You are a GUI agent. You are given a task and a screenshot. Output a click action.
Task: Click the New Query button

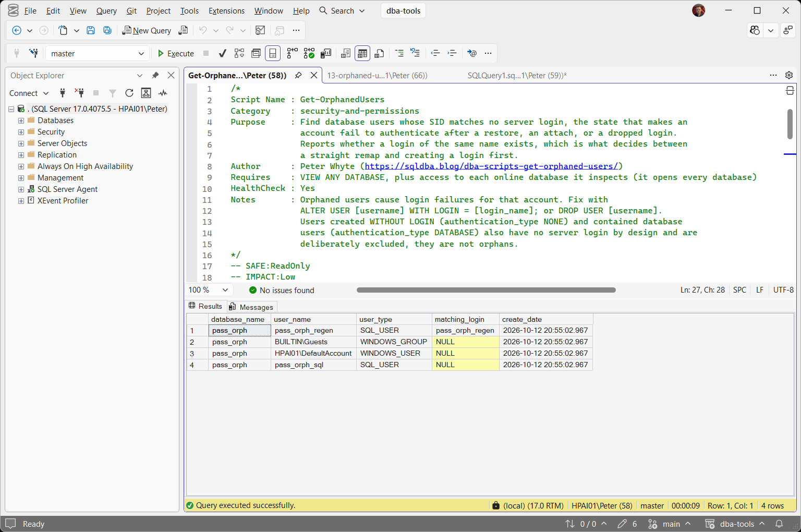(x=147, y=30)
